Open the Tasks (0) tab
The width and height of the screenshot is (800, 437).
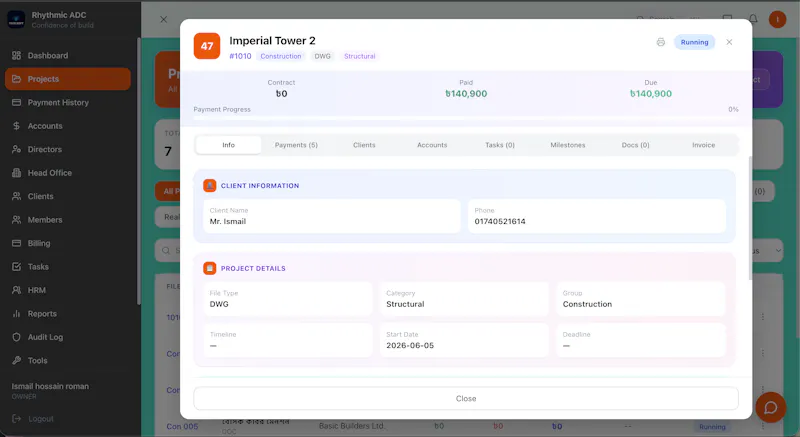pyautogui.click(x=500, y=145)
